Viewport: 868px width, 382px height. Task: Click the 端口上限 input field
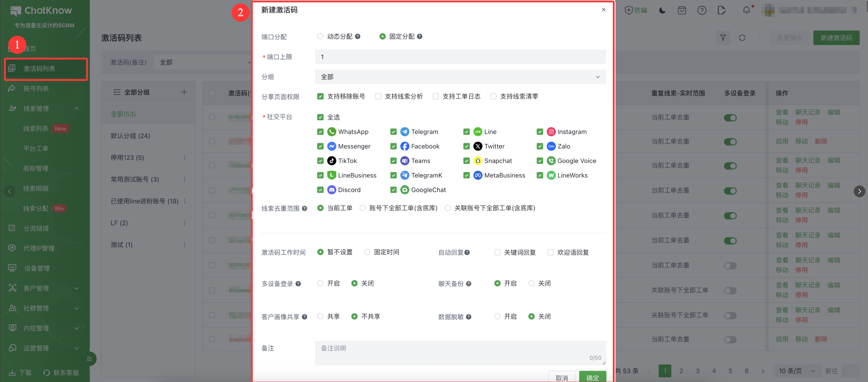point(460,57)
